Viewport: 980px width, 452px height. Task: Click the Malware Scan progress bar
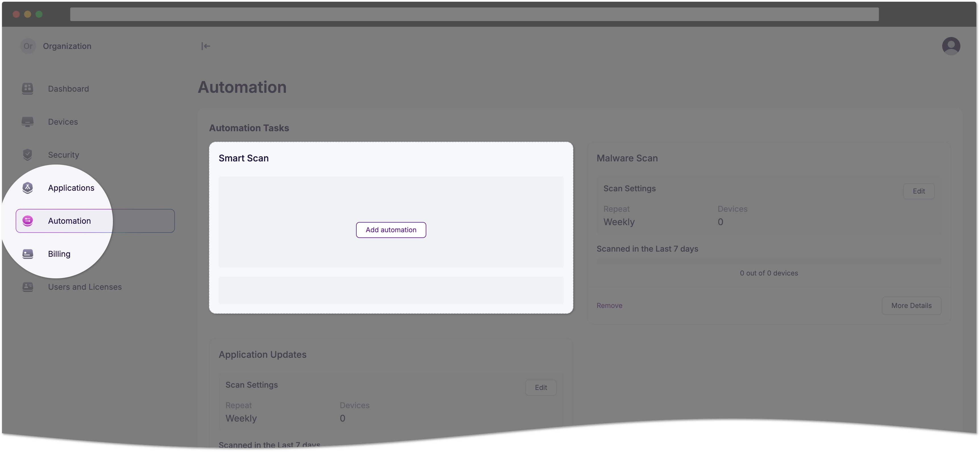[x=769, y=261]
